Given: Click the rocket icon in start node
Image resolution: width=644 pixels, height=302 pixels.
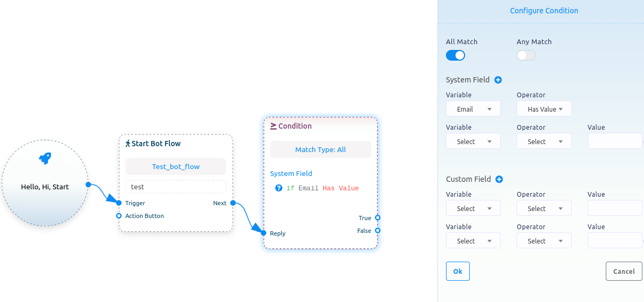Looking at the screenshot, I should click(45, 158).
